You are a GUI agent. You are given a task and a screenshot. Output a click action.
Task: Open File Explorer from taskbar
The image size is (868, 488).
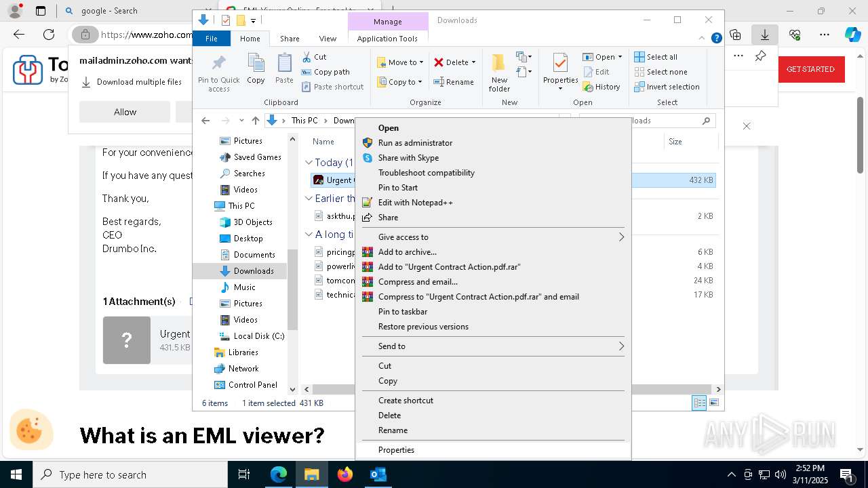[311, 474]
